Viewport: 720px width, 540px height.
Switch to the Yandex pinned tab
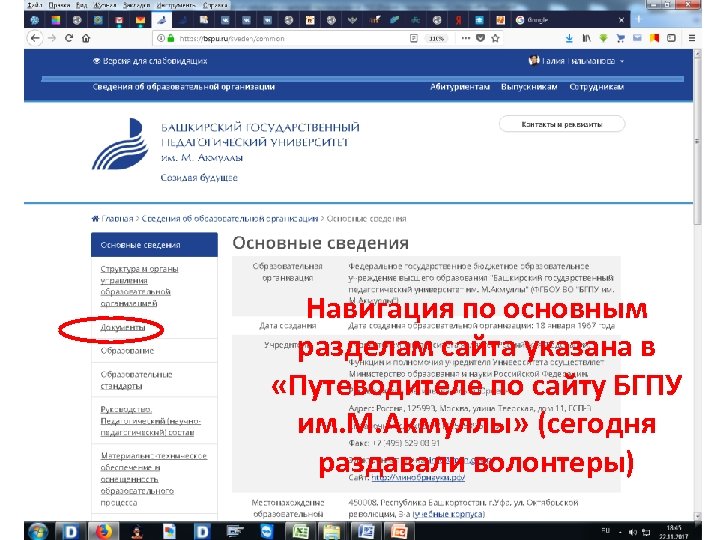(458, 20)
